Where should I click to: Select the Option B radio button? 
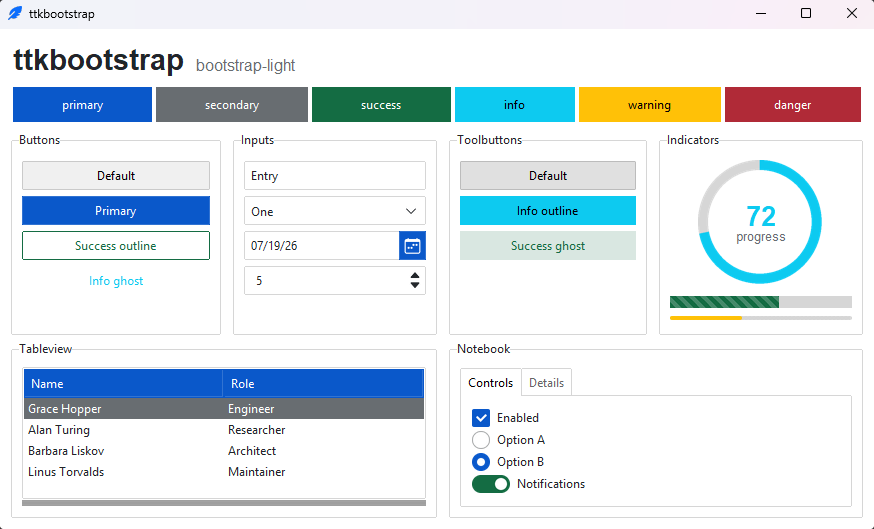point(480,462)
